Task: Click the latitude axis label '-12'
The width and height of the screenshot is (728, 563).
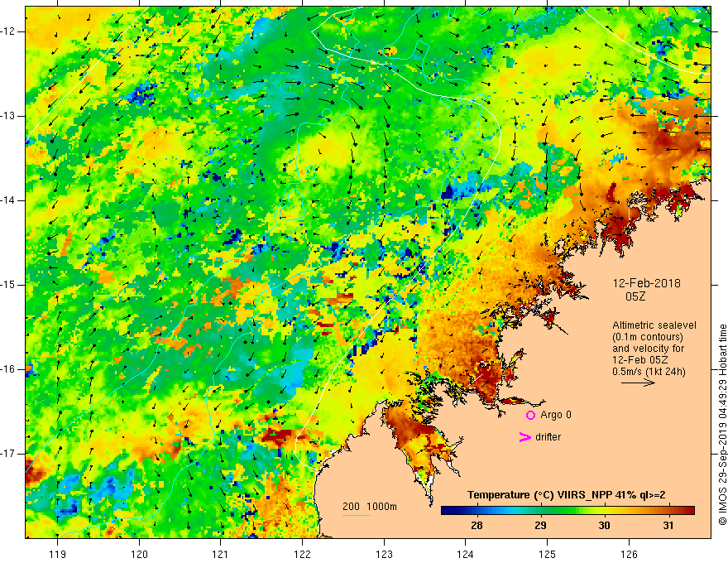Action: click(x=8, y=31)
